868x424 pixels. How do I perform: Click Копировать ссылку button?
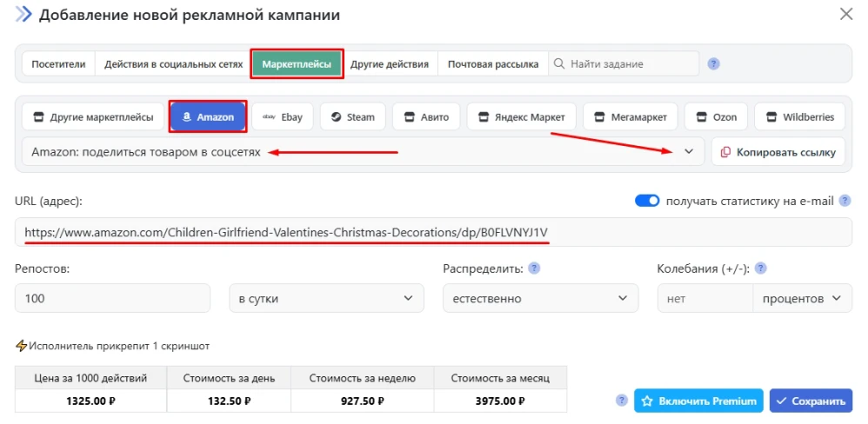point(778,152)
